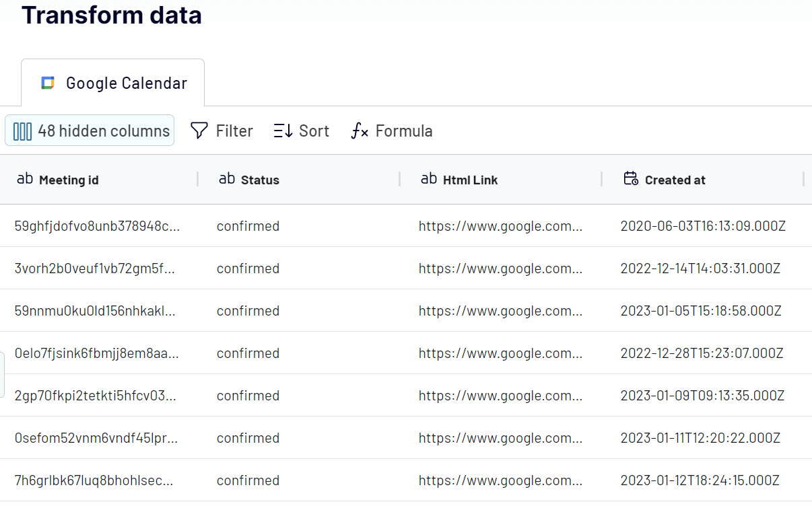Select meeting id 59nnmu0ku0ld156nhkakl...
The height and width of the screenshot is (506, 812).
[95, 311]
